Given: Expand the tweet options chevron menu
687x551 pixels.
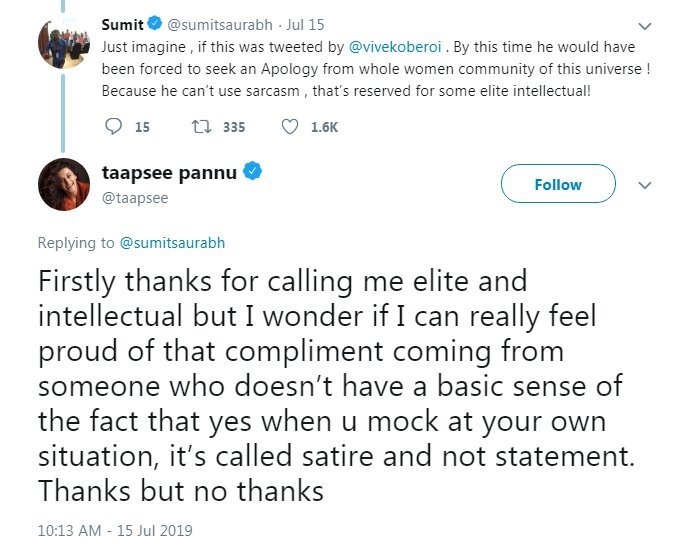Looking at the screenshot, I should (645, 185).
